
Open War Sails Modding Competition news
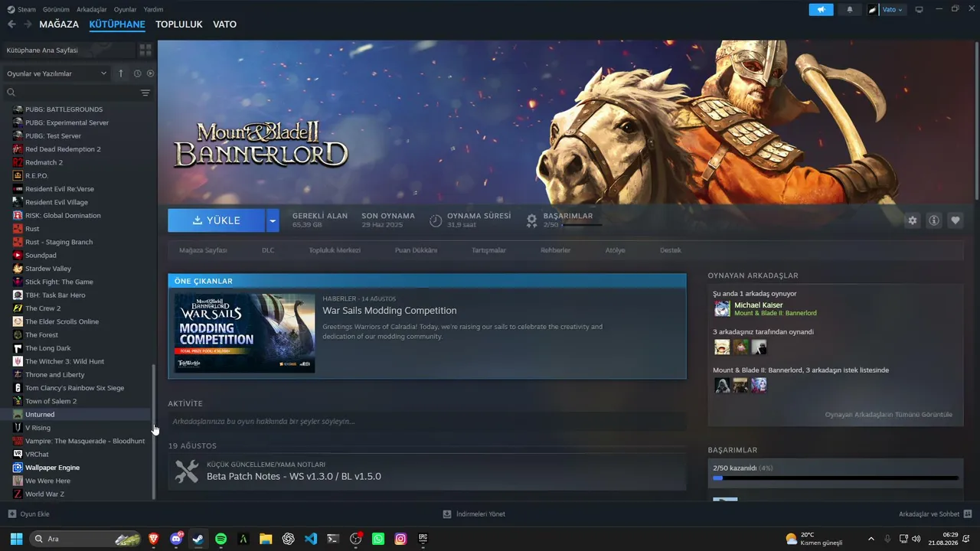pyautogui.click(x=390, y=311)
